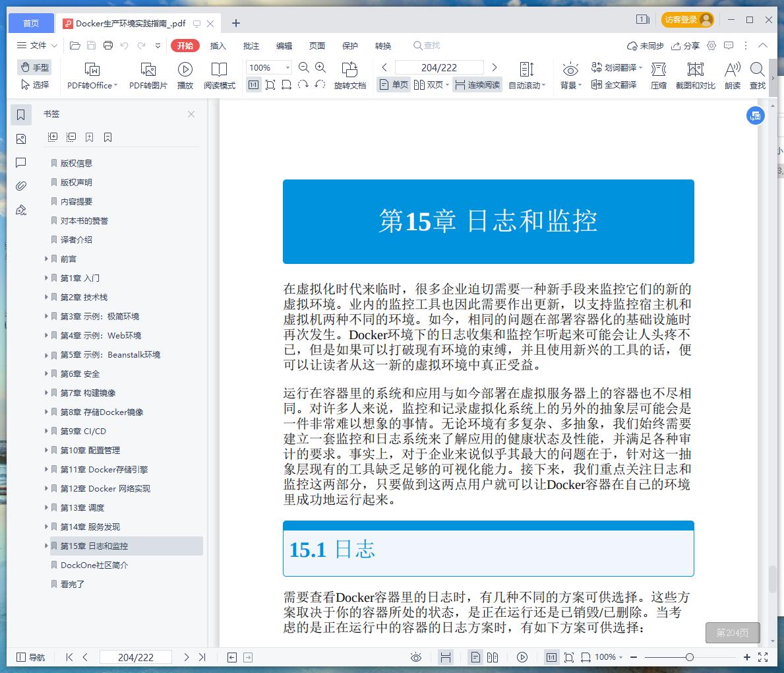This screenshot has height=673, width=784.
Task: Open attachments paperclip sidebar icon
Action: [20, 186]
